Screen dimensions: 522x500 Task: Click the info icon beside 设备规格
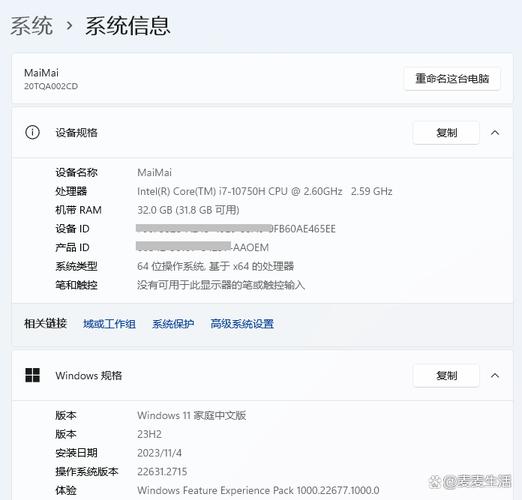point(32,132)
